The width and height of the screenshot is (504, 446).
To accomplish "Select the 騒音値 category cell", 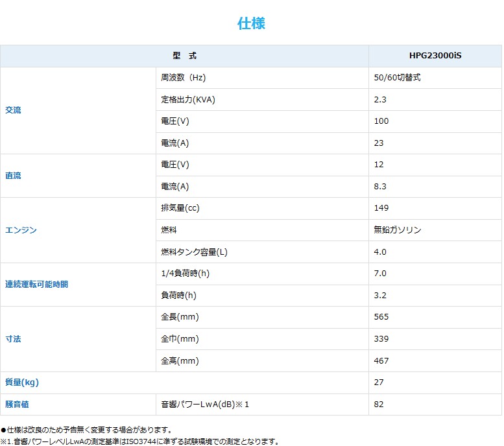I will pos(78,405).
